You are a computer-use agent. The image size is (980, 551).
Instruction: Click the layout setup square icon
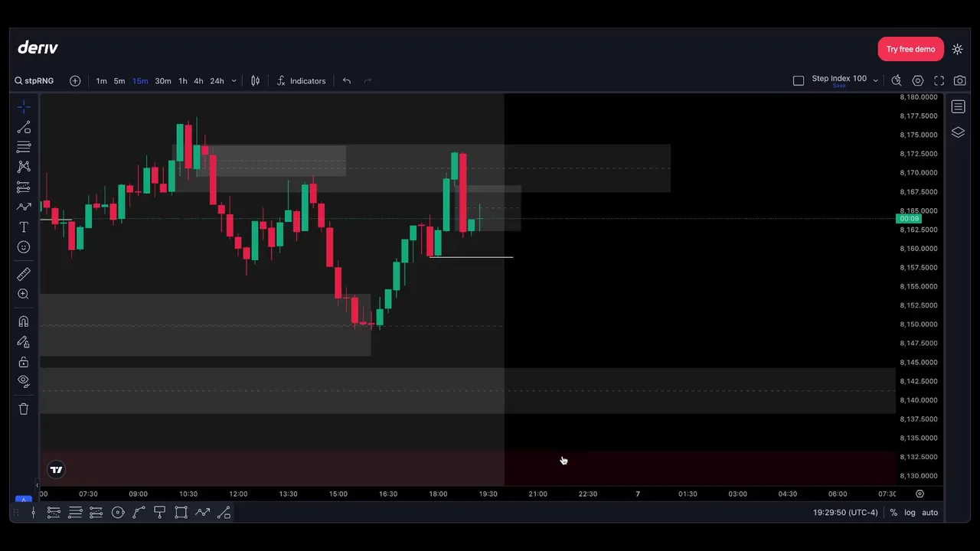pos(799,80)
